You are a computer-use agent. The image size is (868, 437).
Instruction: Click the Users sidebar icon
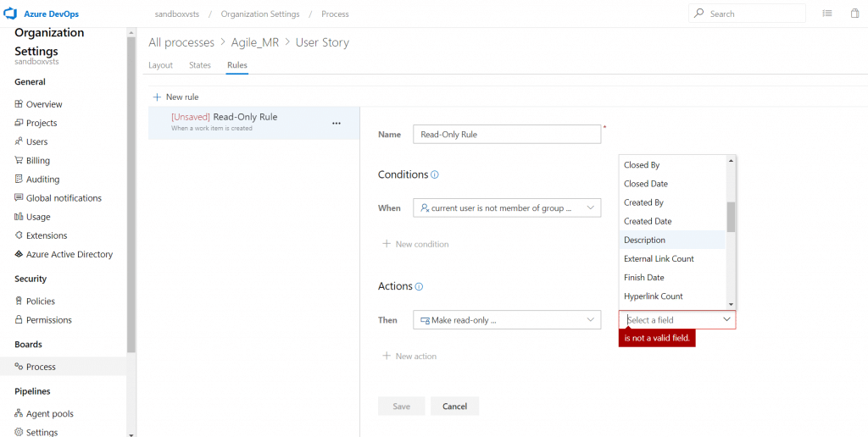[19, 141]
